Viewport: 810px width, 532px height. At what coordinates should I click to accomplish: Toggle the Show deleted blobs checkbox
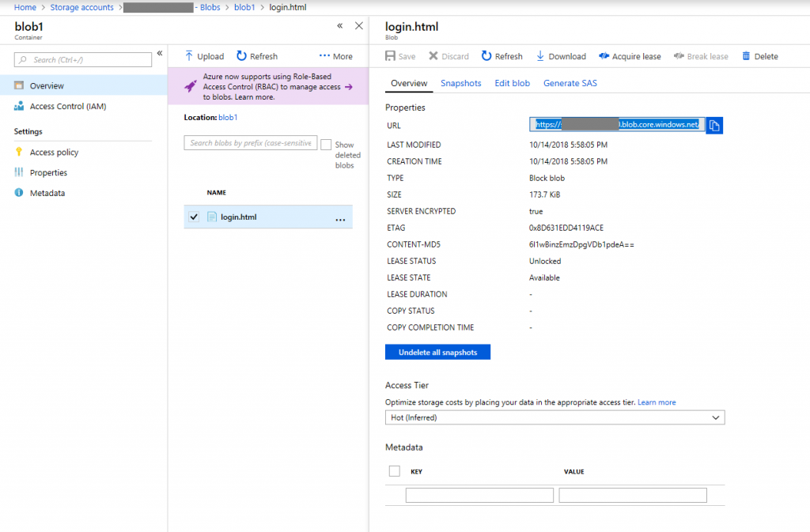[x=326, y=145]
